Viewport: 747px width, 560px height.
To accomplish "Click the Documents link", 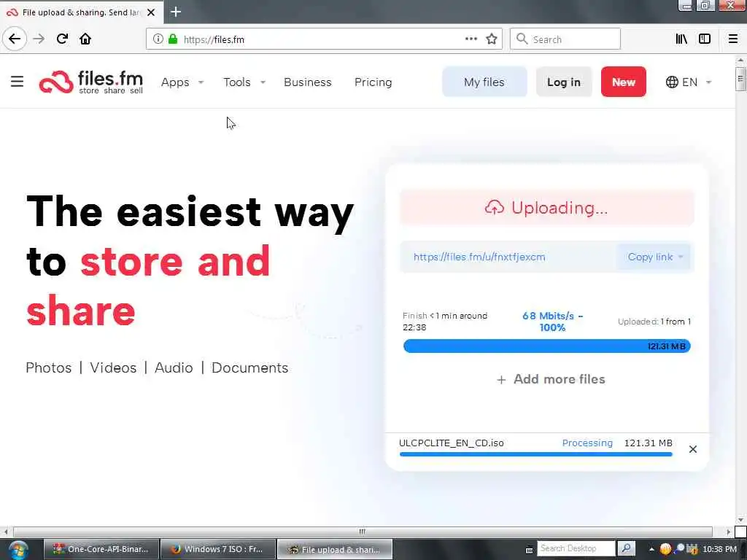I will coord(249,367).
